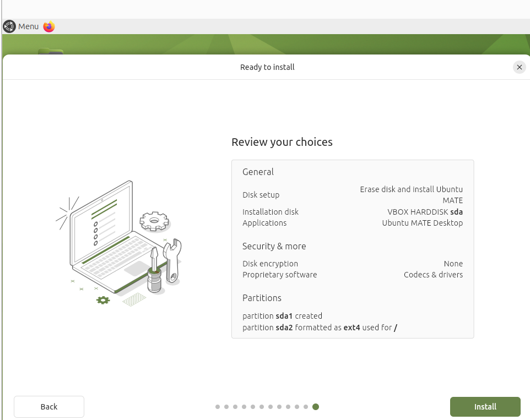The height and width of the screenshot is (420, 530).
Task: Click the 'partition sda1 created' line
Action: 282,316
